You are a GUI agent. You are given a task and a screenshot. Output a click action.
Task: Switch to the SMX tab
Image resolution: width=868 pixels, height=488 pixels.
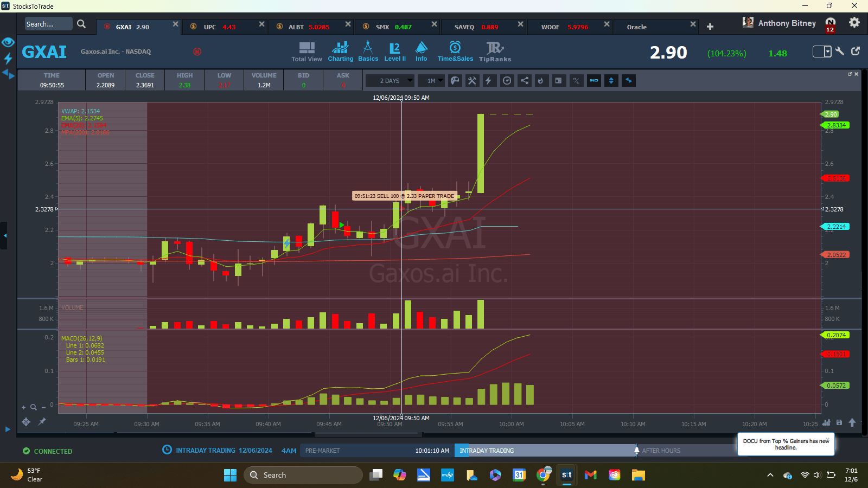tap(397, 27)
